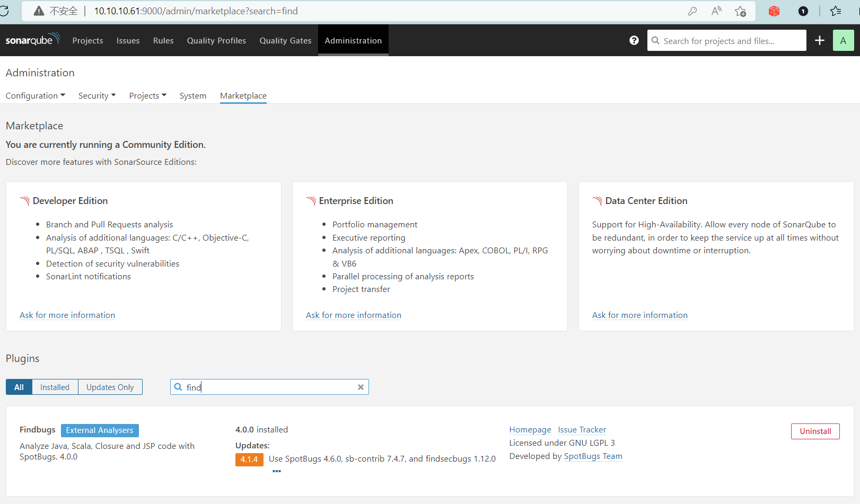
Task: Click the plus create icon in header
Action: (820, 40)
